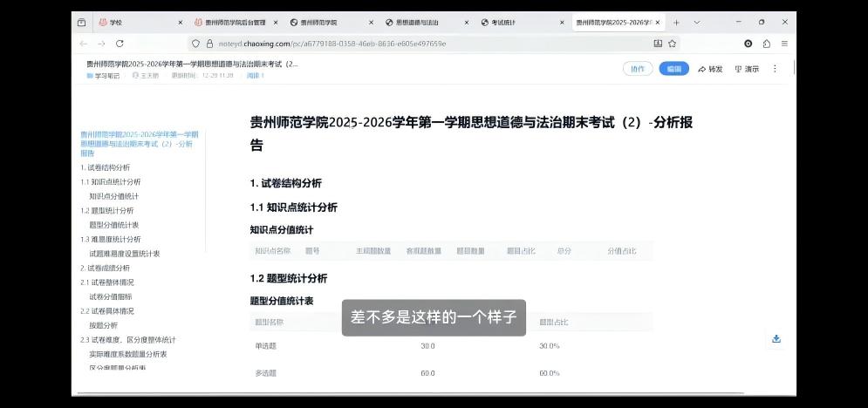This screenshot has height=408, width=868.
Task: Open the three-dot more options menu
Action: 774,69
